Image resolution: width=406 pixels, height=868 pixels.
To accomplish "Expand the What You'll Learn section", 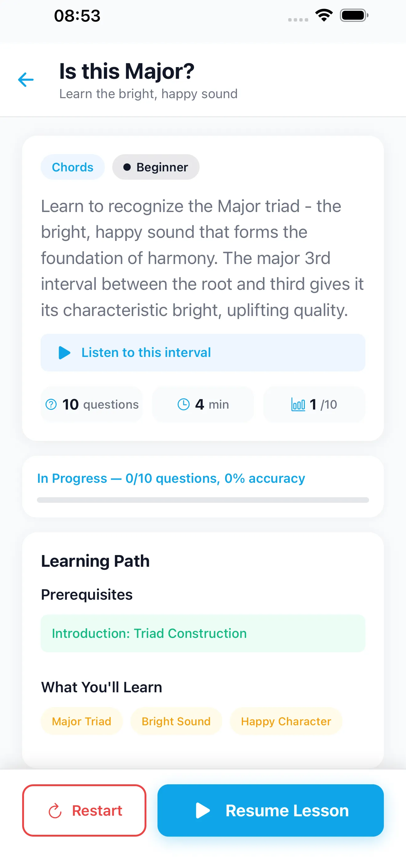I will tap(101, 687).
